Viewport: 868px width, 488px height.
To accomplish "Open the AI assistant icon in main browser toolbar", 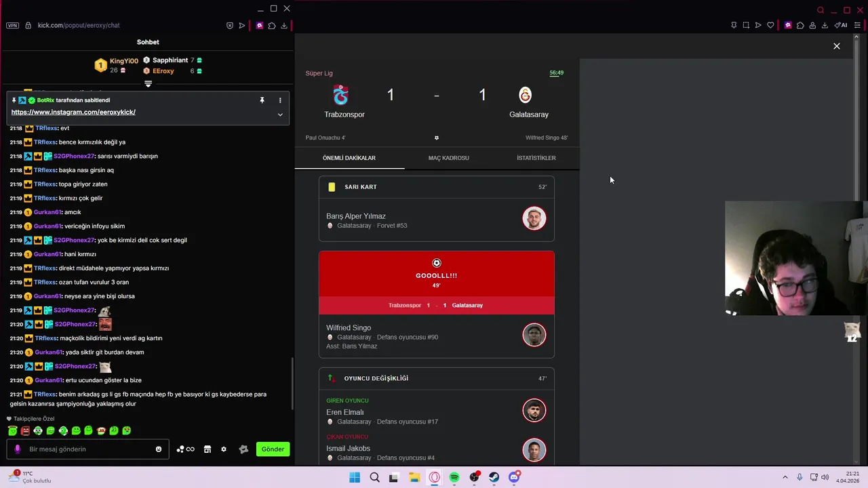I will 841,26.
